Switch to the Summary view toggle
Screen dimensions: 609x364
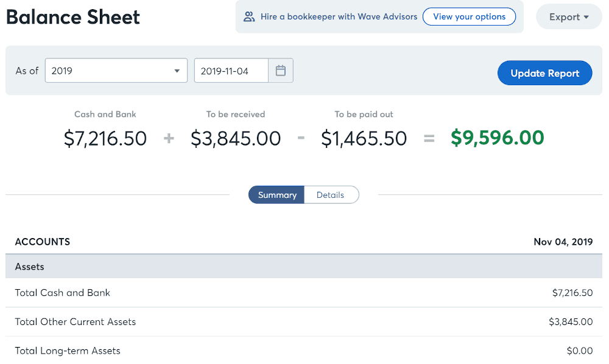[276, 195]
